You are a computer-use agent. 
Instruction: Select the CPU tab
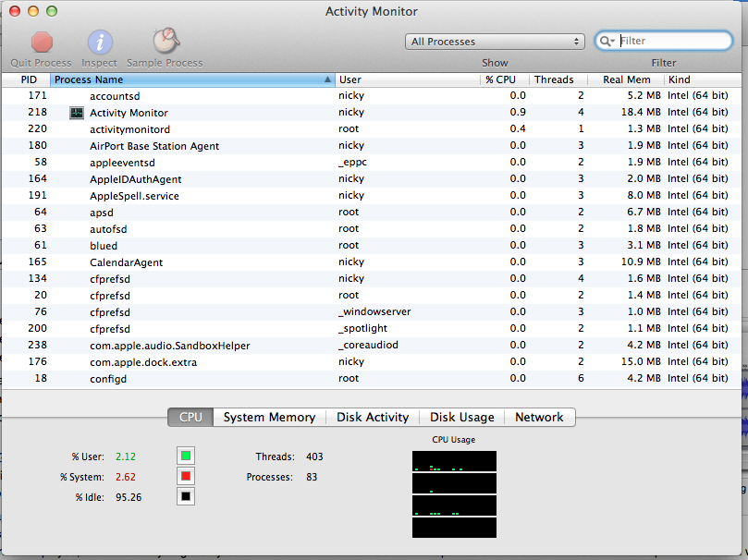click(190, 418)
